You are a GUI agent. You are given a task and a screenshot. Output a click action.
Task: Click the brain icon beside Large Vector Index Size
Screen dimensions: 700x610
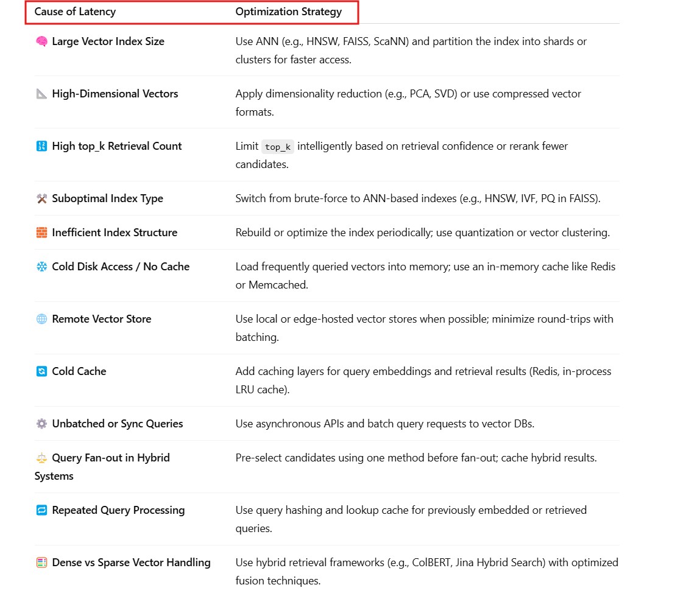tap(41, 42)
